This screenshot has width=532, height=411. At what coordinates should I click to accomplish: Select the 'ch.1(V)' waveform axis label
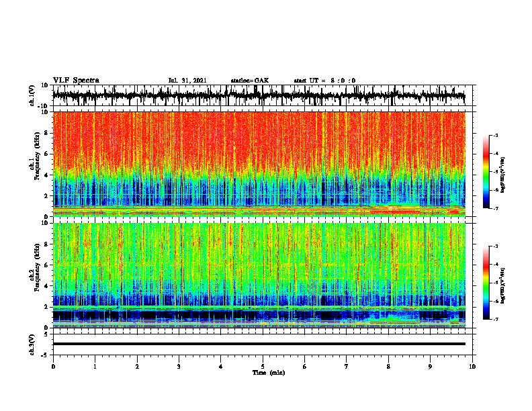pyautogui.click(x=32, y=95)
